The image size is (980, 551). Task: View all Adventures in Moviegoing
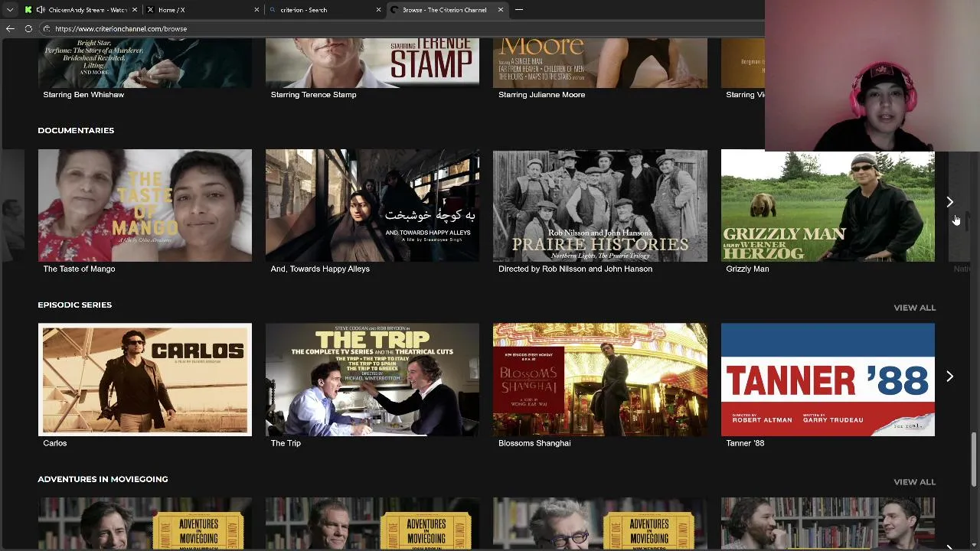pos(914,482)
